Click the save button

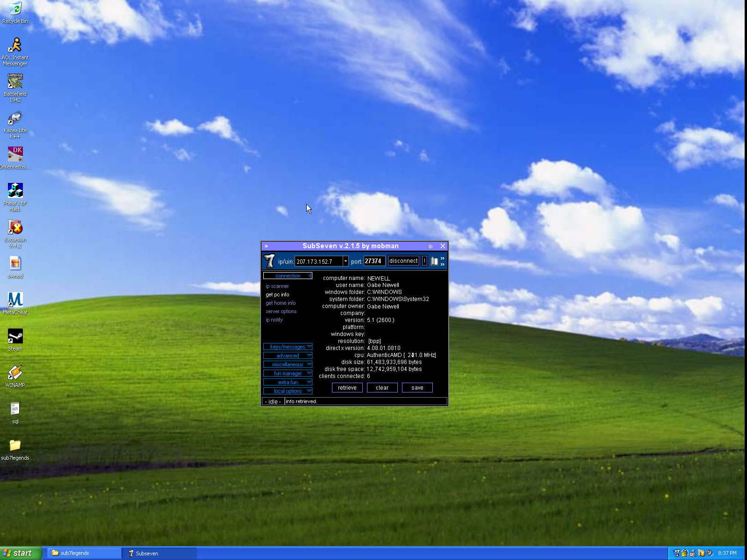click(417, 388)
